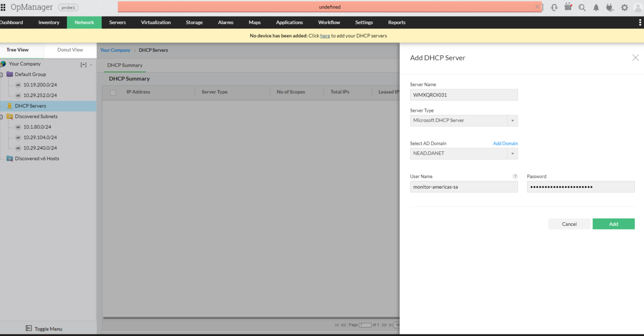
Task: Expand all tree nodes with [+]
Action: 83,64
